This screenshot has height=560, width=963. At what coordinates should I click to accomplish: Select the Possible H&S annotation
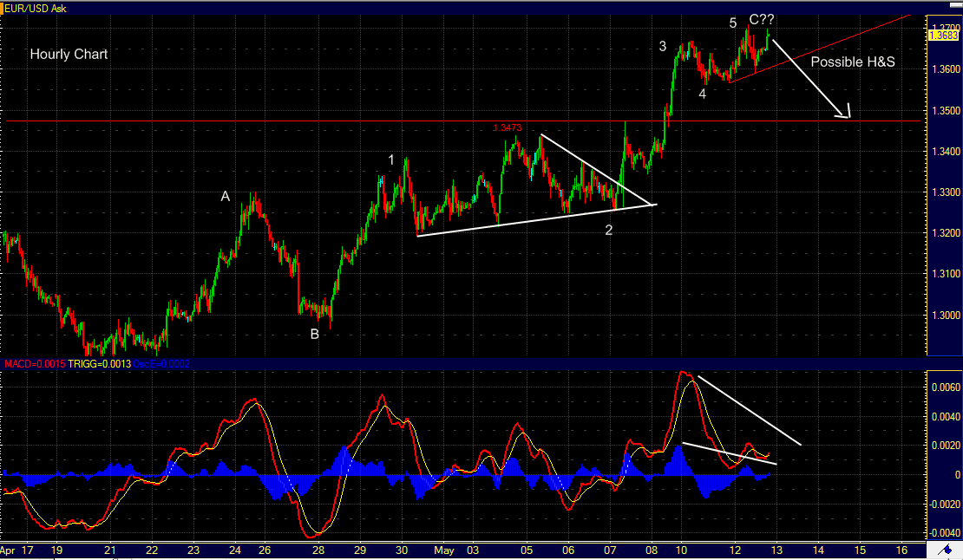[853, 62]
